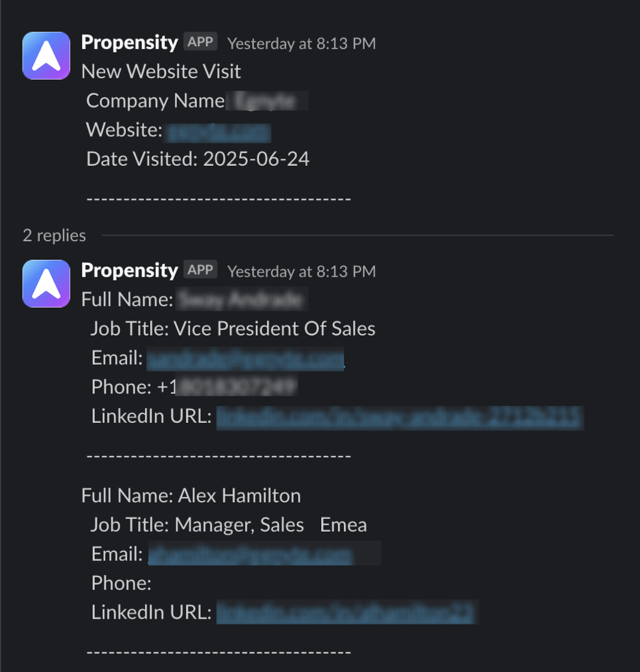
Task: Click the Vice President Of Sales job title
Action: 274,329
